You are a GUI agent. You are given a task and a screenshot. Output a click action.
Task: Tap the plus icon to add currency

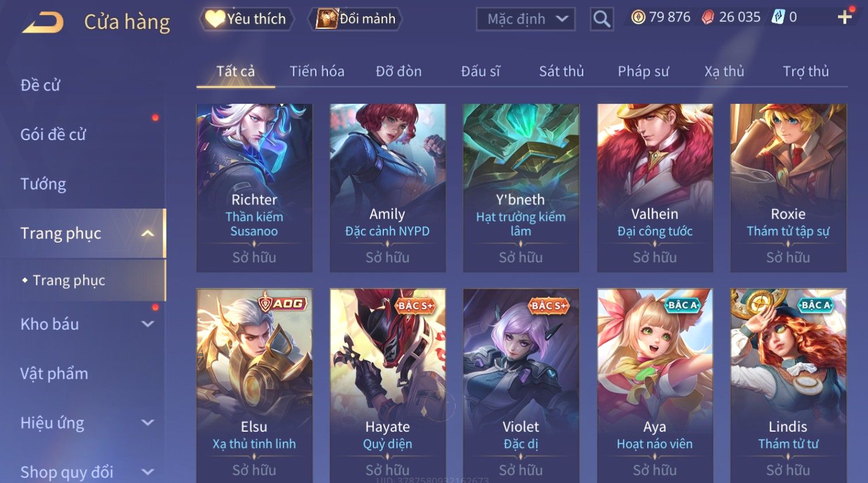[x=844, y=17]
